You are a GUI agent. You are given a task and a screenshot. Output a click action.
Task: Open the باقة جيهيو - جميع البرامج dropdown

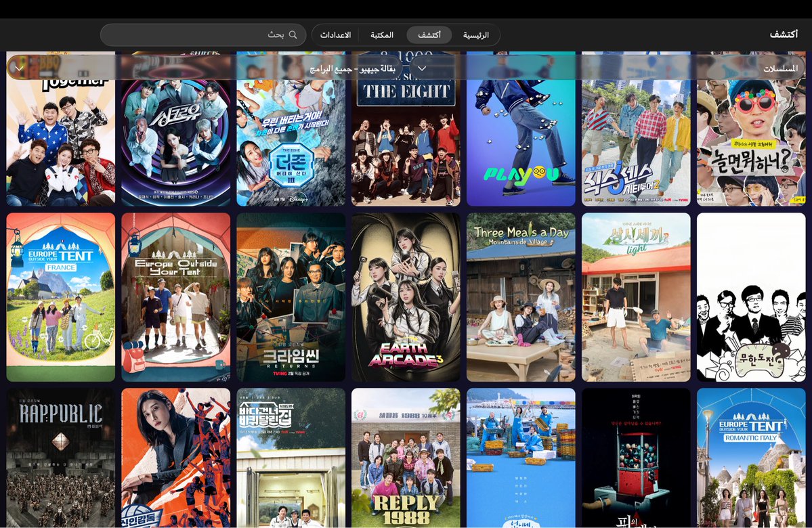pyautogui.click(x=205, y=68)
